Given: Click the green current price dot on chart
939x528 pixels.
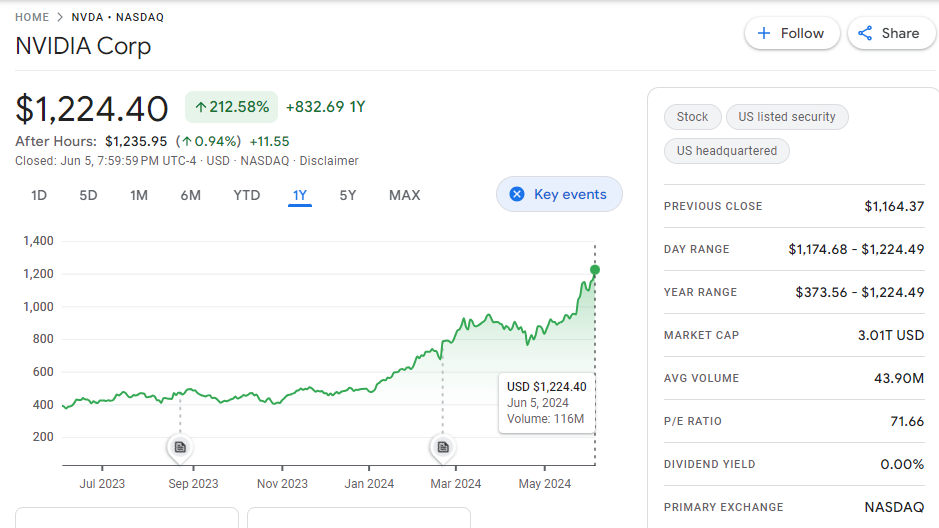Looking at the screenshot, I should 595,269.
